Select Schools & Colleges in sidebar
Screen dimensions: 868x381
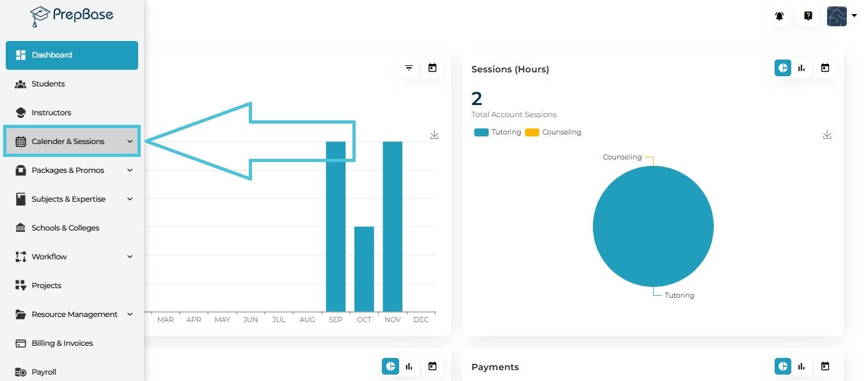click(x=65, y=228)
